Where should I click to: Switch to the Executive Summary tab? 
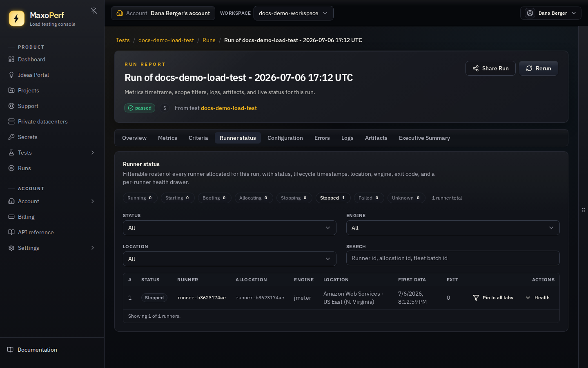tap(424, 138)
